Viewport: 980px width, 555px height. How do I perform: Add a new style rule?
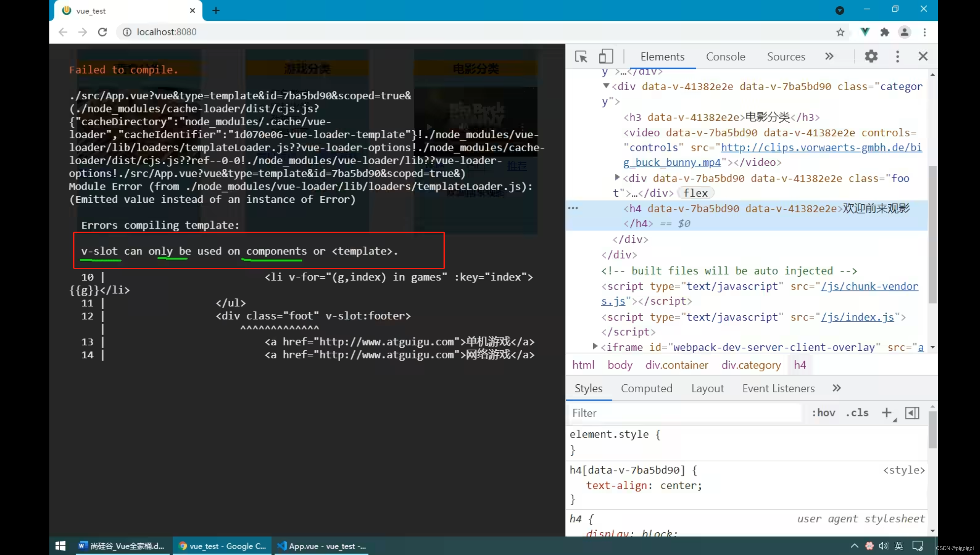887,413
